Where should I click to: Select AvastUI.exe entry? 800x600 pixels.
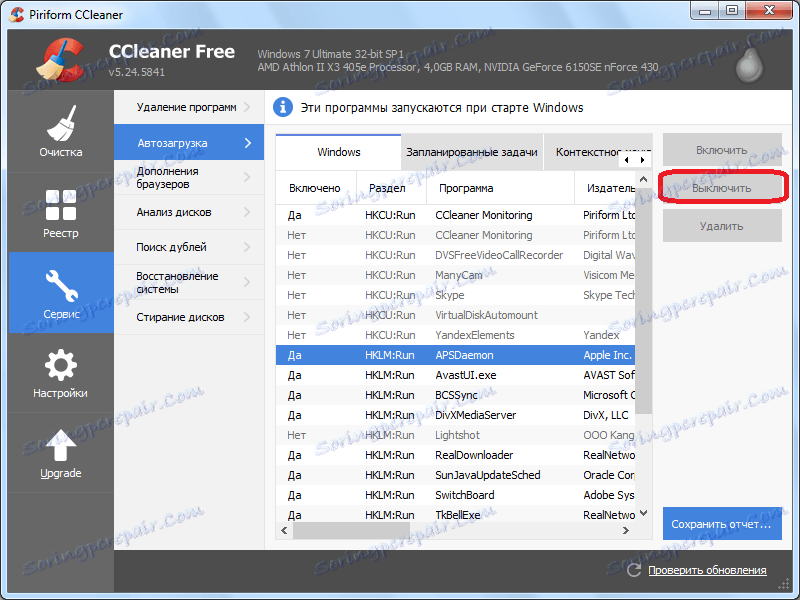click(x=456, y=375)
